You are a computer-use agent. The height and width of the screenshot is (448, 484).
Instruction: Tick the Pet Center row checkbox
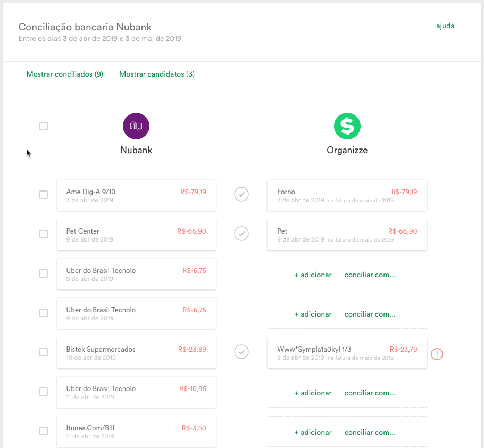click(x=44, y=234)
